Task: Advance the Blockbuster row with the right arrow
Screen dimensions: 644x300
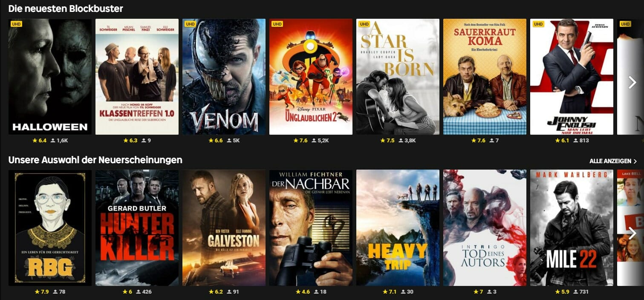Action: tap(632, 82)
